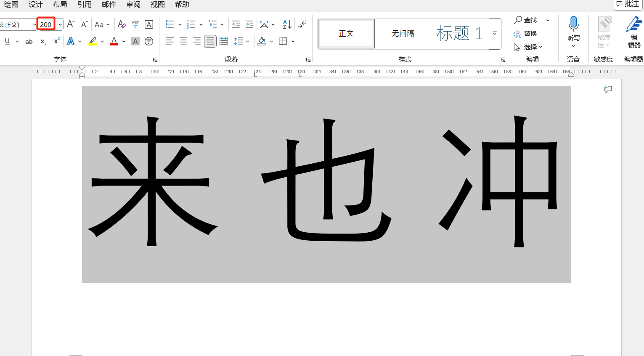The width and height of the screenshot is (644, 356).
Task: Open the 邮件 tab
Action: [109, 5]
